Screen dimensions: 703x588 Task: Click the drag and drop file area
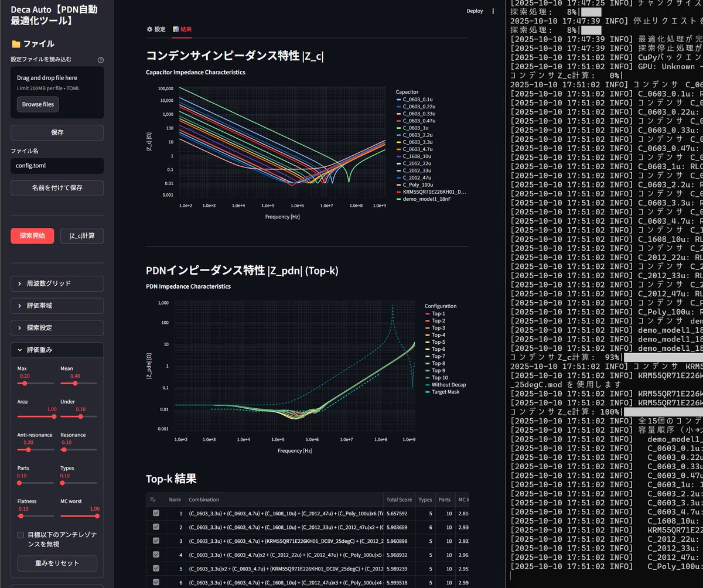tap(57, 93)
